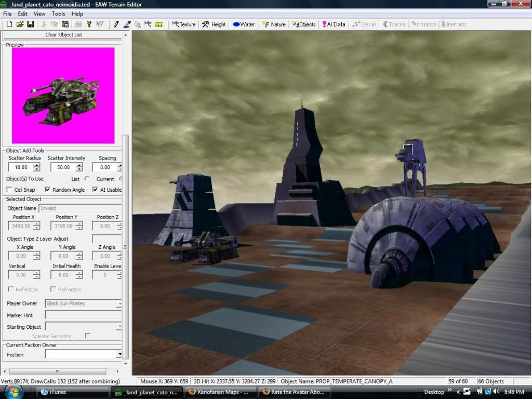Select the List radio button
Viewport: 532px width, 399px height.
pyautogui.click(x=87, y=179)
